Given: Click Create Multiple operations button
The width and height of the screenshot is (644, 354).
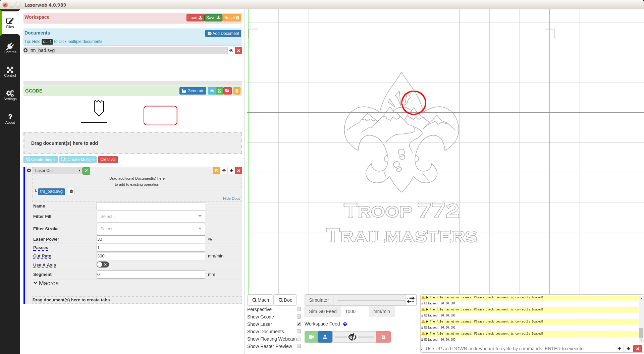Looking at the screenshot, I should pyautogui.click(x=78, y=160).
